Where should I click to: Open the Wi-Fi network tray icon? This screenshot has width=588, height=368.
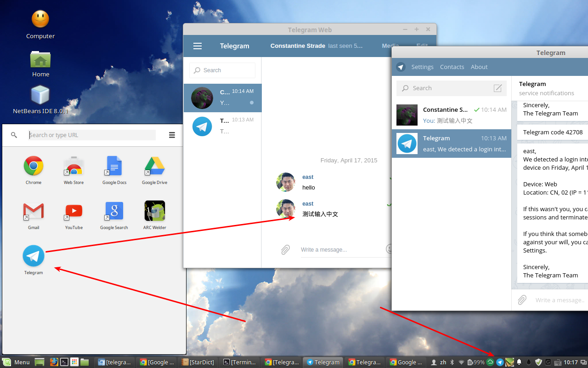click(462, 362)
